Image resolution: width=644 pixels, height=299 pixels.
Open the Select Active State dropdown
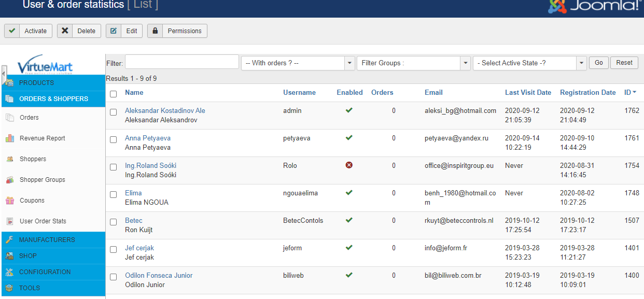pyautogui.click(x=529, y=63)
